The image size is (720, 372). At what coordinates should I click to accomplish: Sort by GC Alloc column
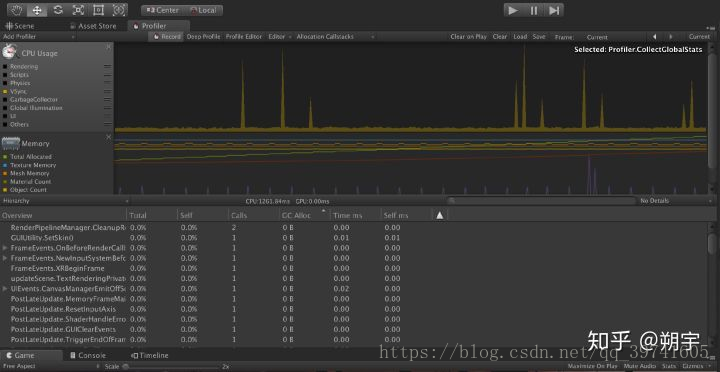pyautogui.click(x=304, y=215)
